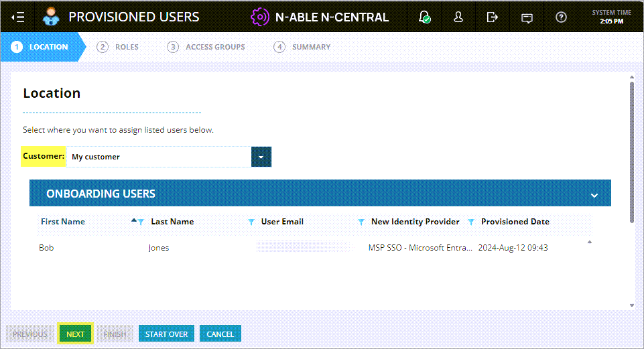Click the logout icon in the header
The height and width of the screenshot is (349, 644).
493,17
